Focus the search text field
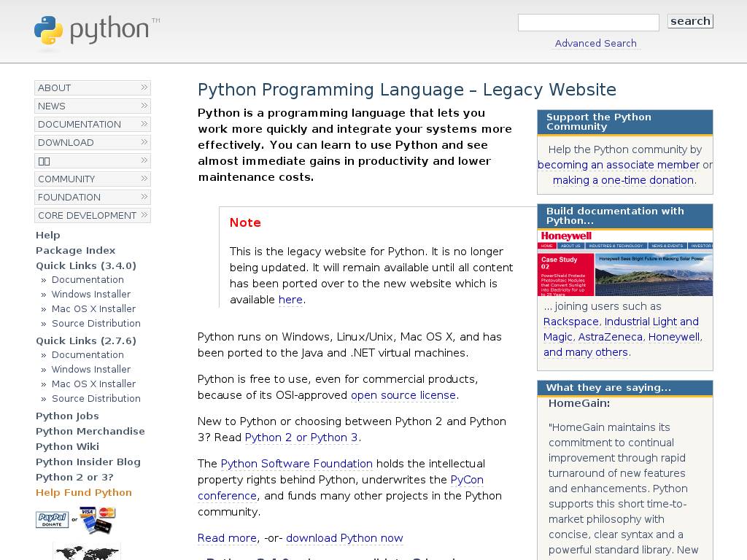The image size is (747, 560). (588, 23)
